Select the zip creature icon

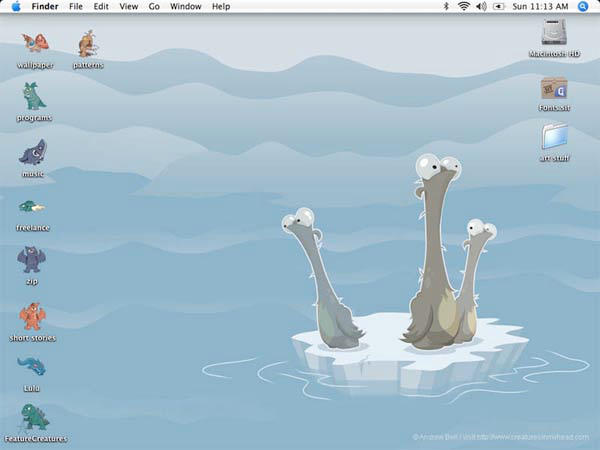(x=31, y=260)
